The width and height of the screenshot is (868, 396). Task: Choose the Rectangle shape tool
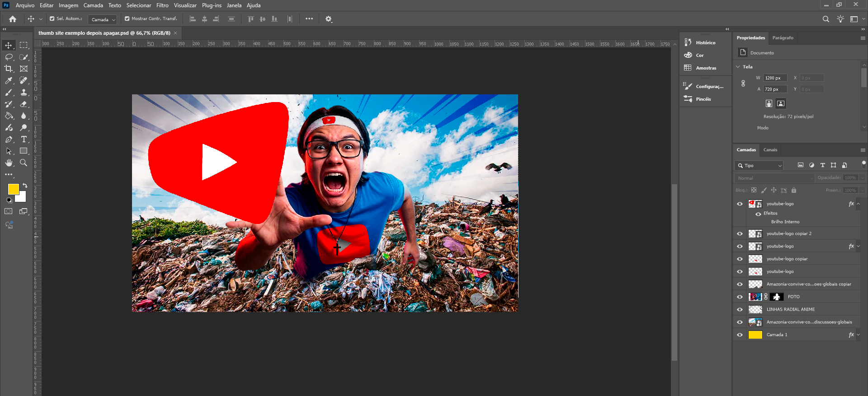(x=24, y=151)
